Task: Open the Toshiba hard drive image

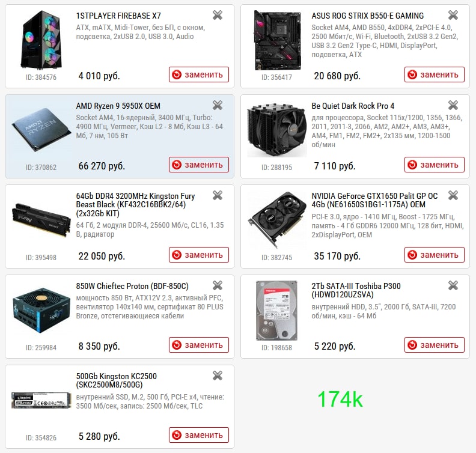Action: pos(276,311)
